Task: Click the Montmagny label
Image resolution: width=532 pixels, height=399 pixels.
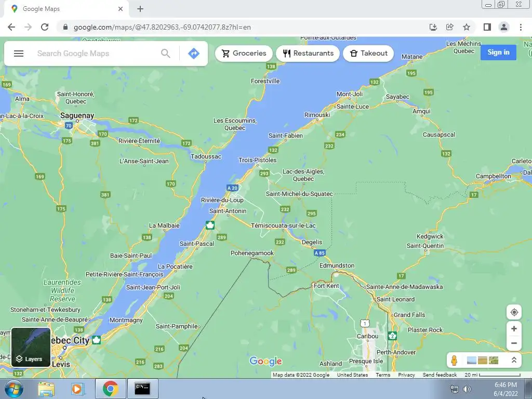Action: [126, 320]
